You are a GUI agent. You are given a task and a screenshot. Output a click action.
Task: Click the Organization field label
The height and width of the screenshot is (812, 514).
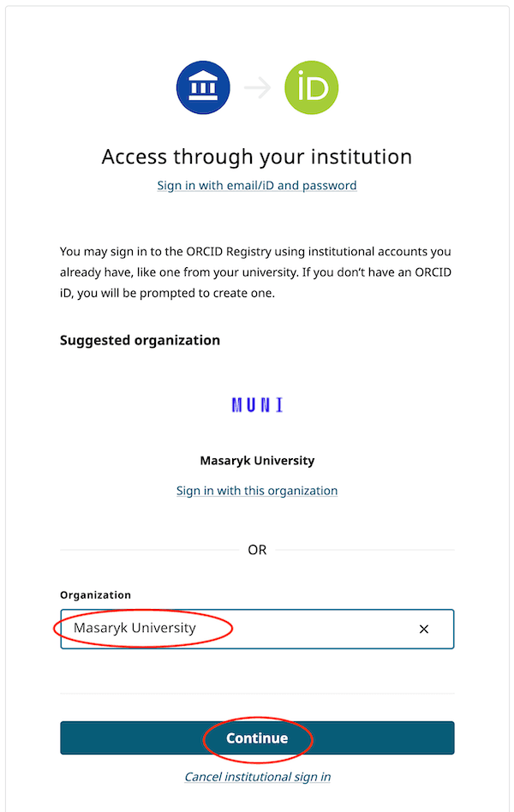click(x=96, y=594)
